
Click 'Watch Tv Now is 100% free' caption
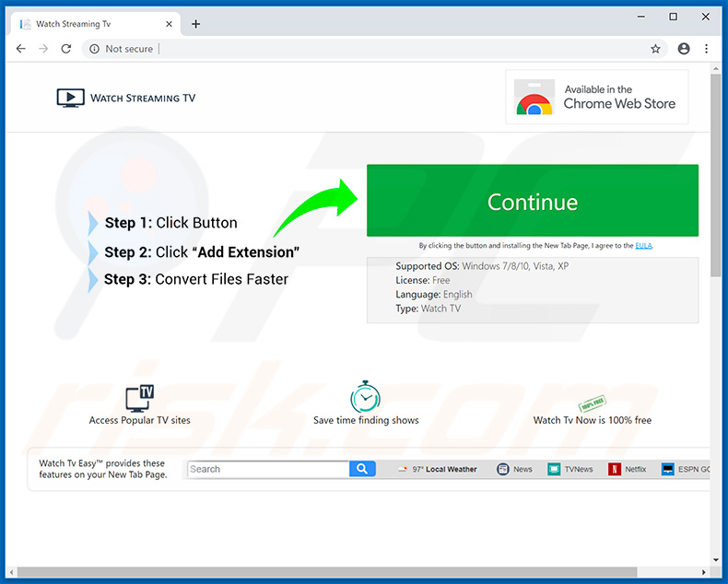(593, 420)
